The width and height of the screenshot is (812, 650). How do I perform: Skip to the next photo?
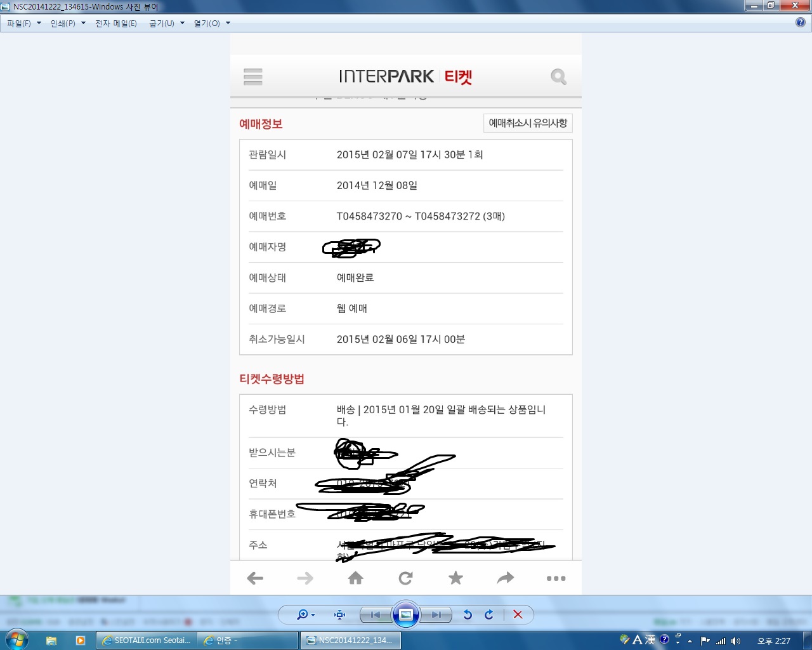coord(436,614)
